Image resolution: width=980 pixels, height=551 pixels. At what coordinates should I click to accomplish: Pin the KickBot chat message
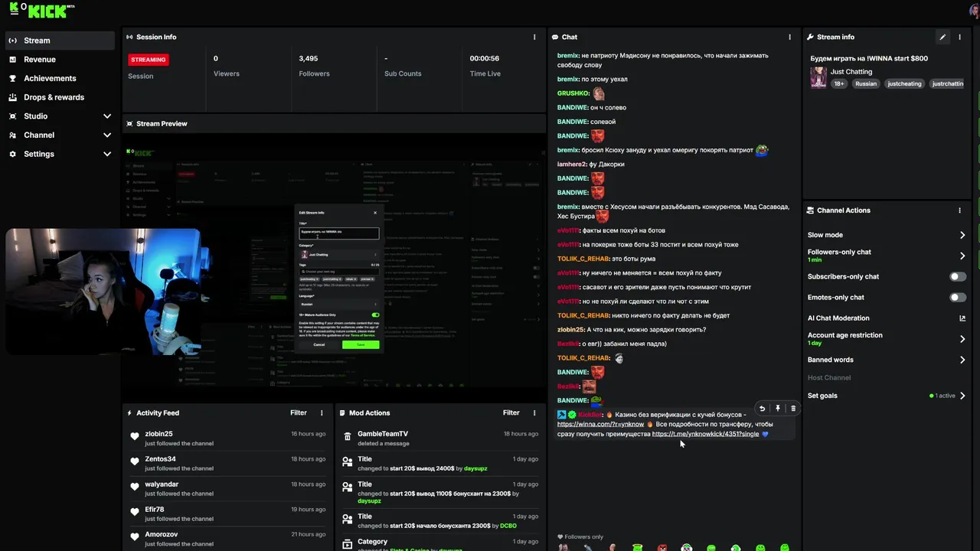coord(777,409)
